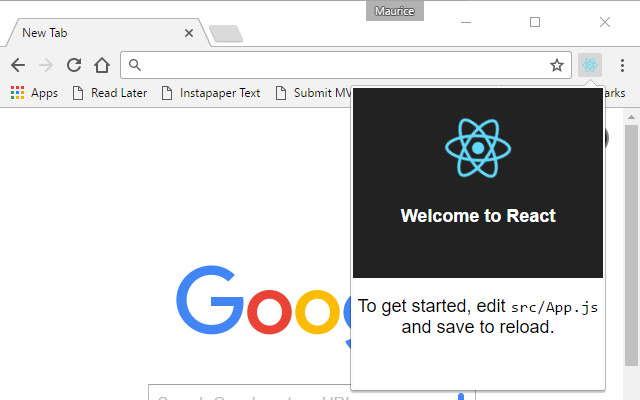Open the Instapaper Text bookmark
This screenshot has height=400, width=640.
click(211, 93)
